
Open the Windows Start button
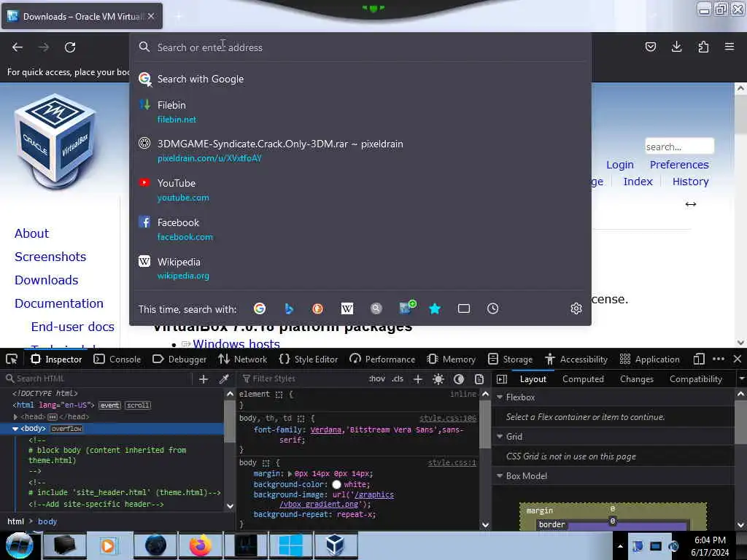pos(19,545)
